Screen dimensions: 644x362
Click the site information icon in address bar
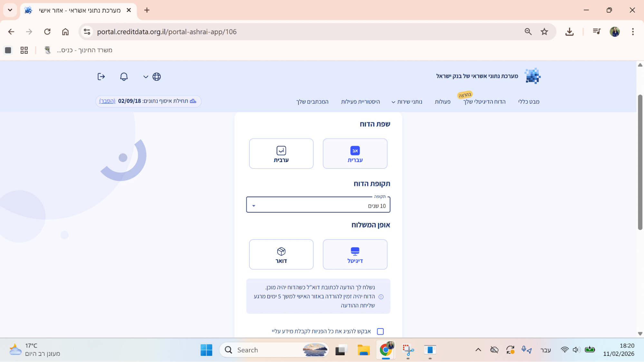tap(87, 32)
